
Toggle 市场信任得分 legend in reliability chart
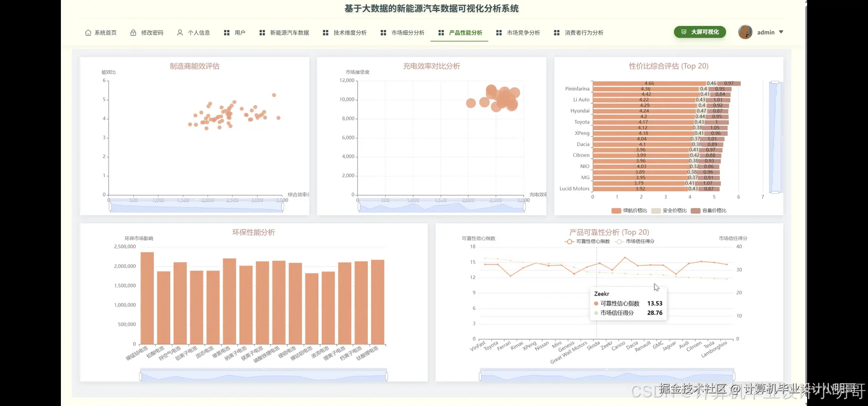[x=635, y=242]
